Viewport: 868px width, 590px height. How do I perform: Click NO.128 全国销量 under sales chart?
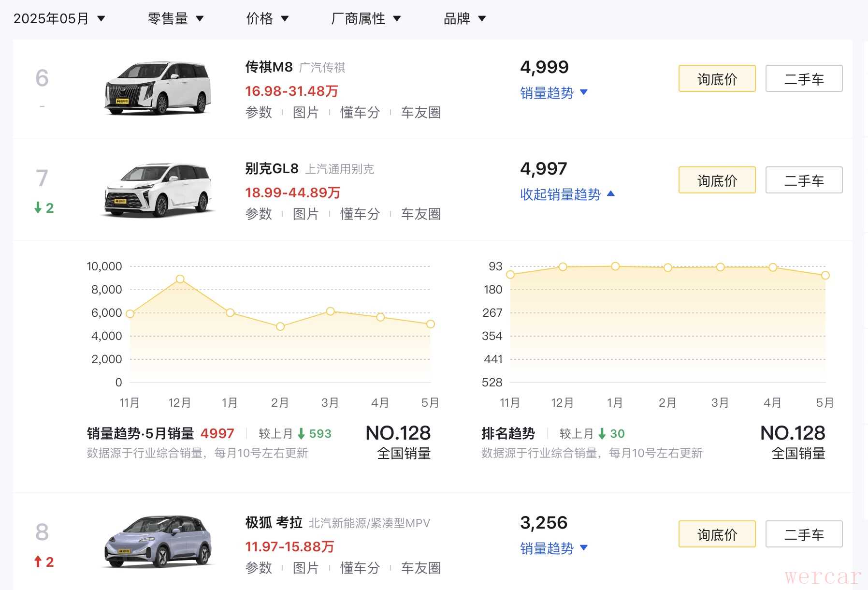pyautogui.click(x=398, y=442)
